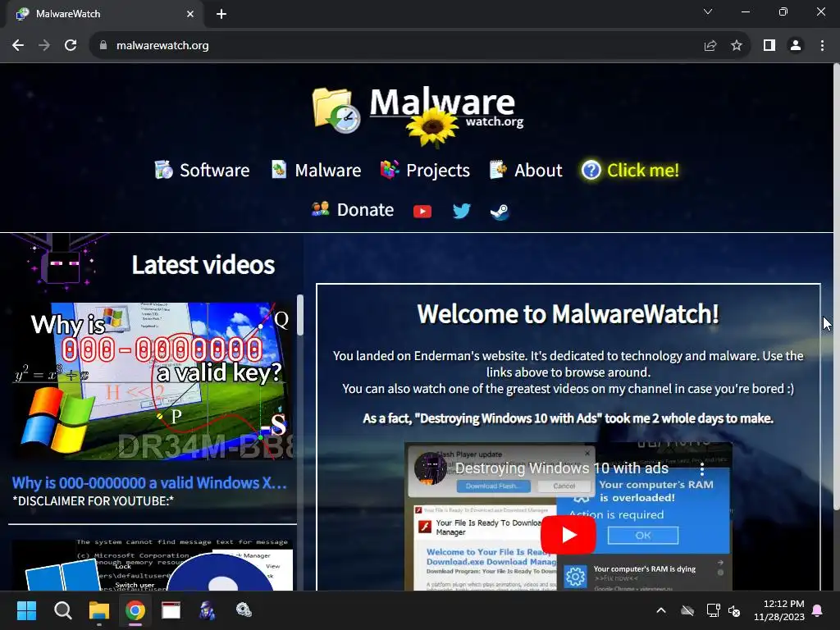Open the Twitter bird icon

(461, 211)
